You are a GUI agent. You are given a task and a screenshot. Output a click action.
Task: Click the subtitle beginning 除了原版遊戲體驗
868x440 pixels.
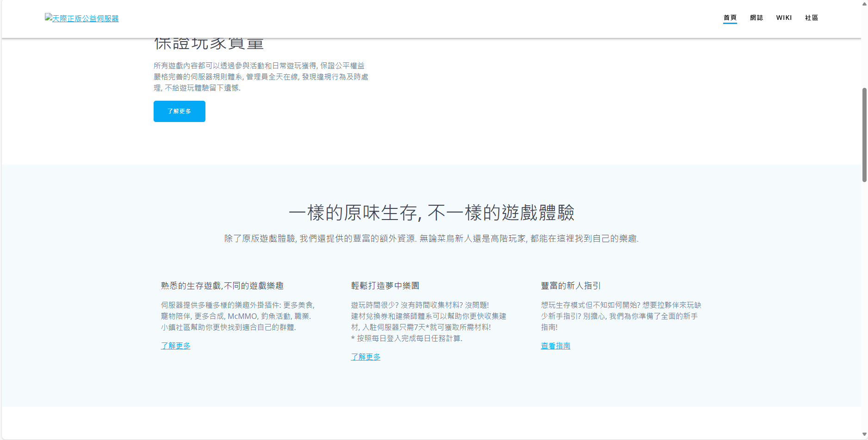431,238
